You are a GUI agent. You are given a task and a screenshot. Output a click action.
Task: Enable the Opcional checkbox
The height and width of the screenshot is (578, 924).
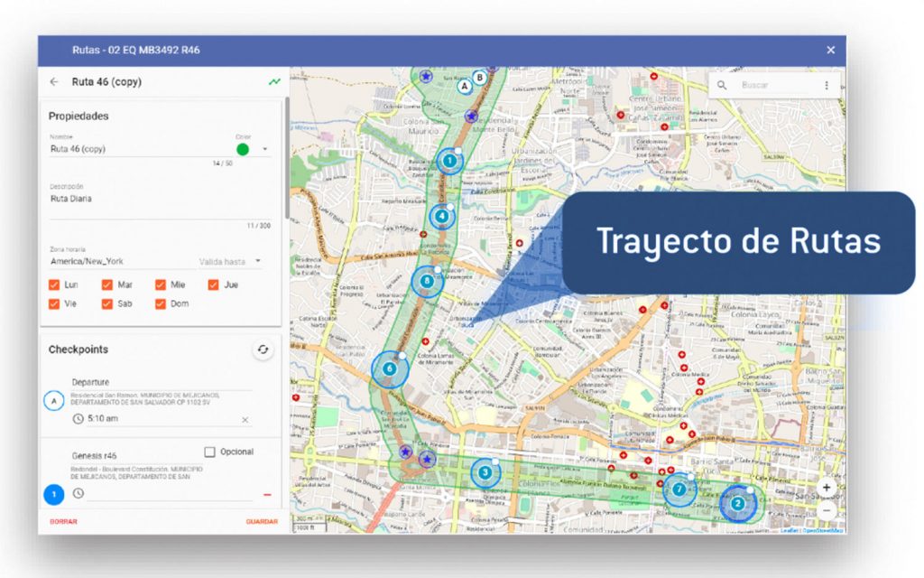coord(209,452)
